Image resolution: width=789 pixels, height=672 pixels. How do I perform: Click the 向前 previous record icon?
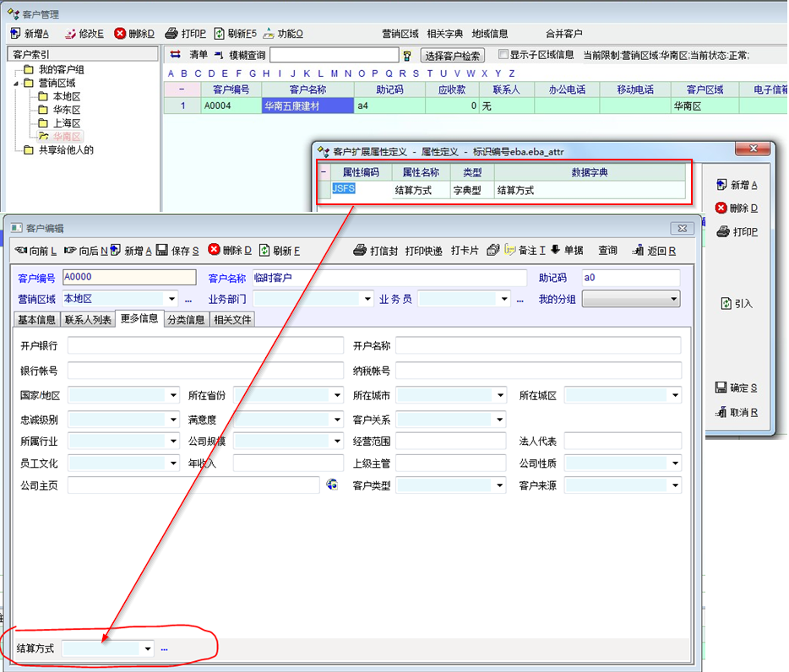(21, 251)
